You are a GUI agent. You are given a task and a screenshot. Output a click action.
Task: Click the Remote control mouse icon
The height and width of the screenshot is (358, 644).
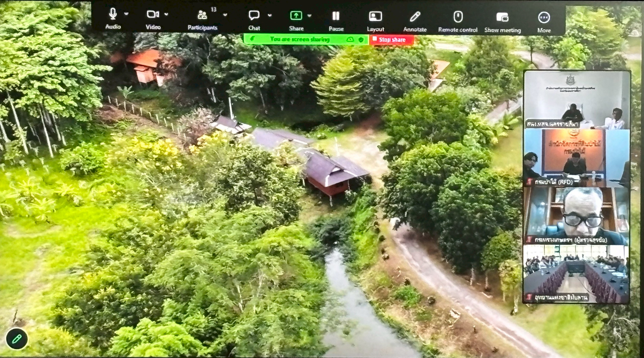coord(458,17)
